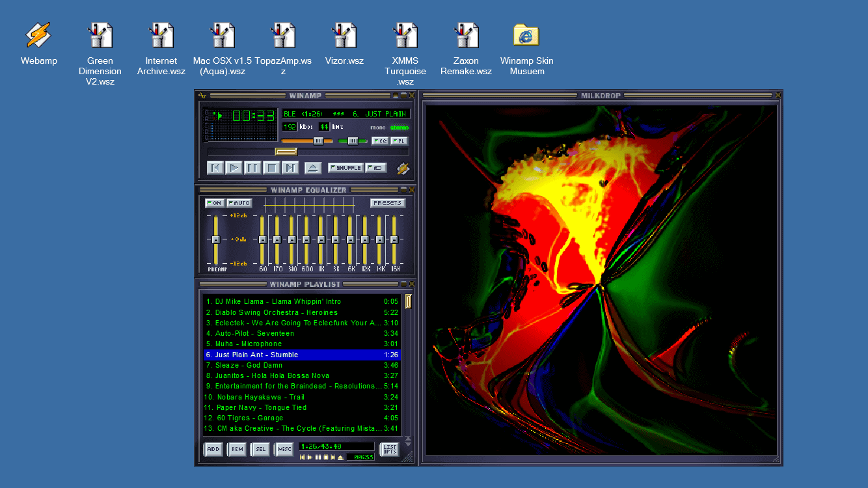Viewport: 868px width, 488px height.
Task: Click the Stop playback button
Action: (272, 168)
